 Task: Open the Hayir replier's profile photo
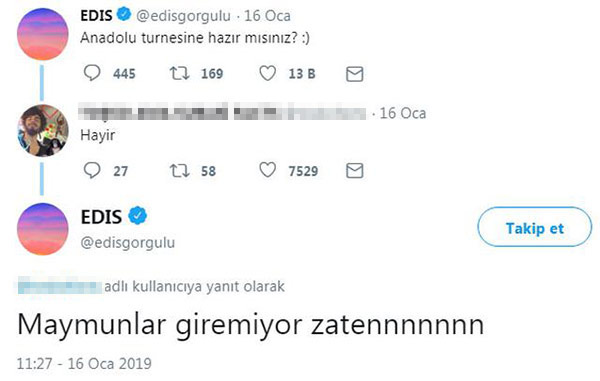point(42,131)
